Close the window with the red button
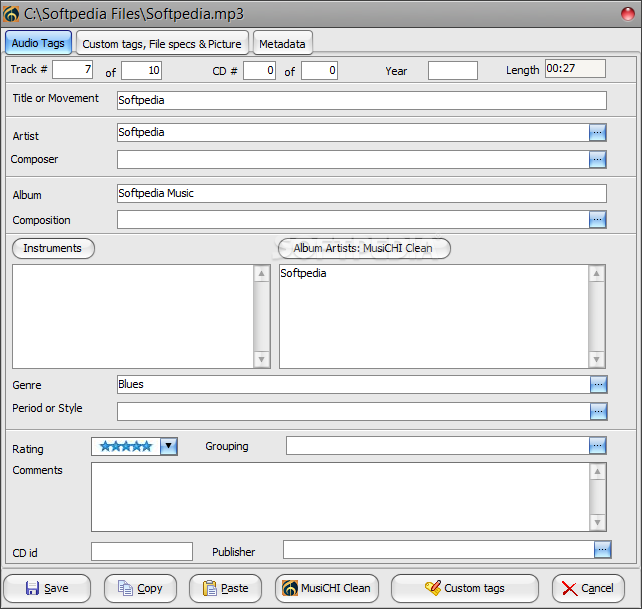The height and width of the screenshot is (609, 642). tap(628, 14)
